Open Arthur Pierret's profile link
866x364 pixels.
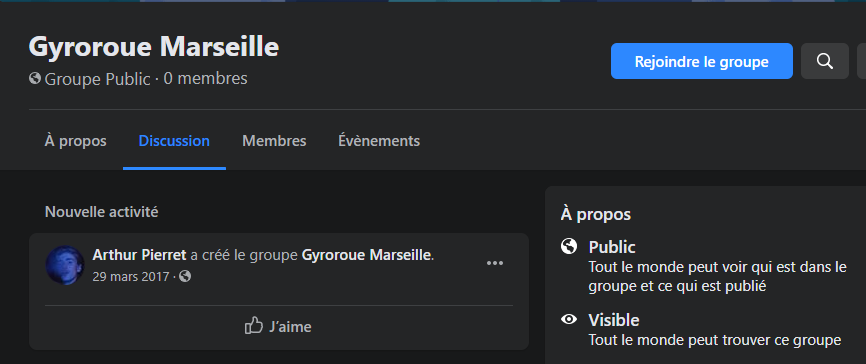click(x=140, y=255)
